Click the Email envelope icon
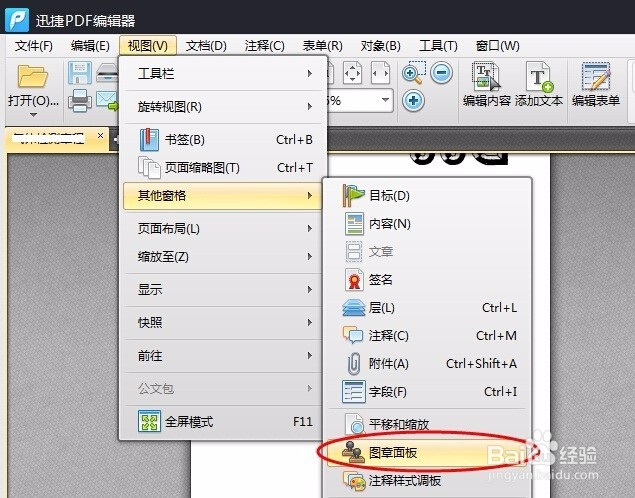Viewport: 635px width, 498px height. coord(107,100)
